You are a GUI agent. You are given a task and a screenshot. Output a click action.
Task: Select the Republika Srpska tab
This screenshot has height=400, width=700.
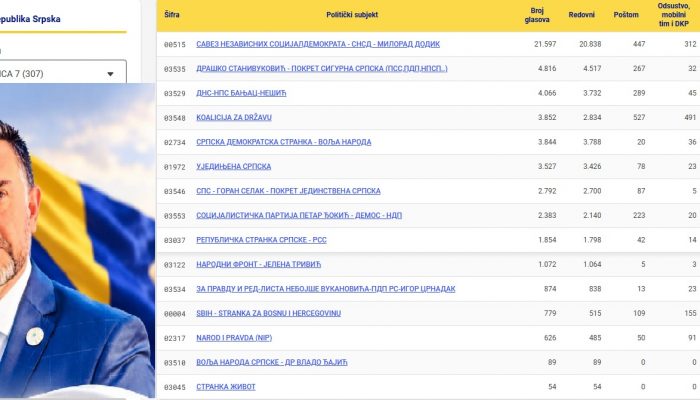coord(30,19)
